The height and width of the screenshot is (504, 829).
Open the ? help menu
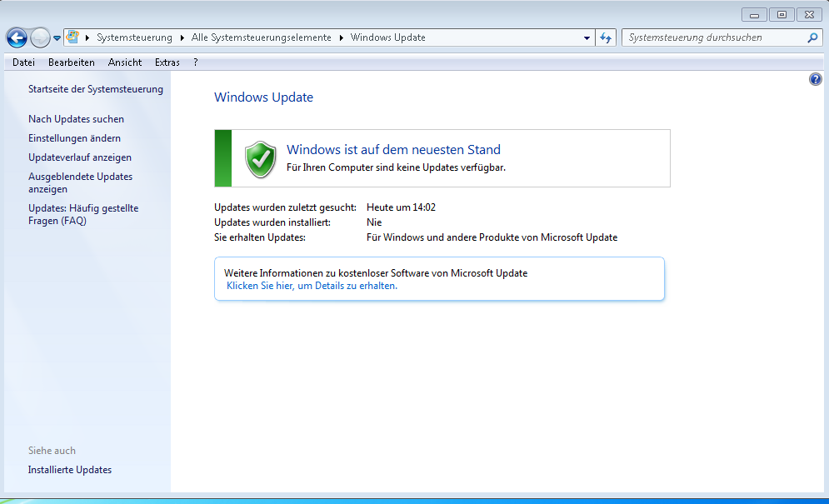(196, 62)
